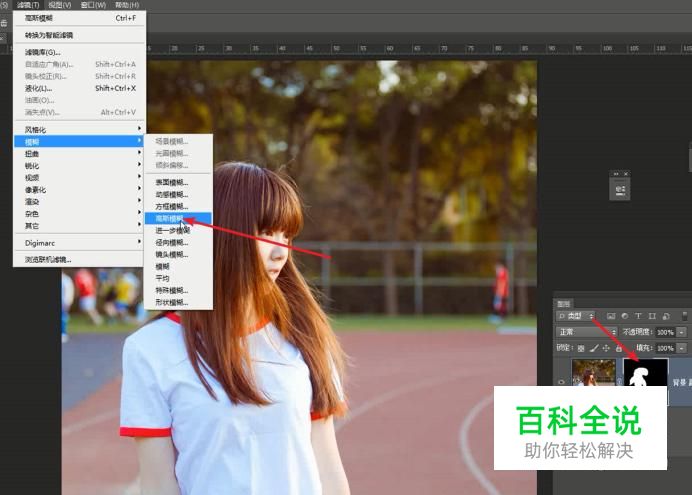Screen dimensions: 692x495
Task: Switch to the 图层 Layers tab
Action: click(564, 304)
